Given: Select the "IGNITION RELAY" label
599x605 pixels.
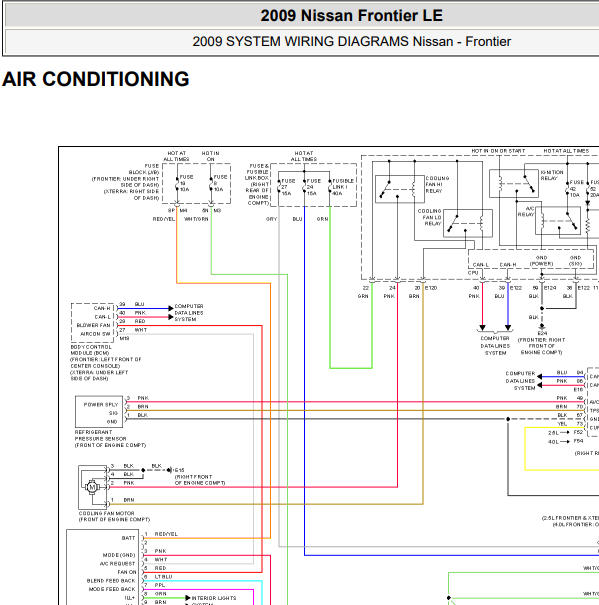Looking at the screenshot, I should coord(552,175).
